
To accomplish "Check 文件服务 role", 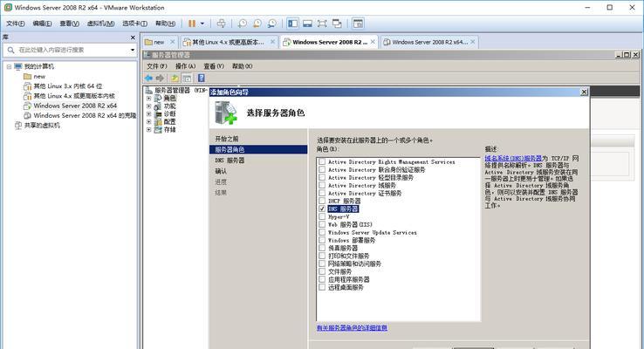I will click(322, 271).
